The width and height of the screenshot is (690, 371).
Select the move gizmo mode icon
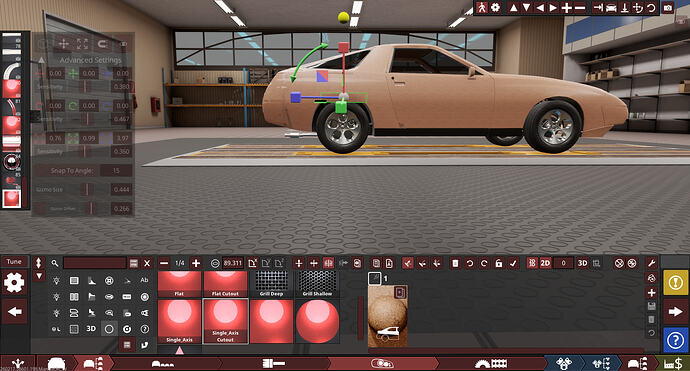point(63,44)
